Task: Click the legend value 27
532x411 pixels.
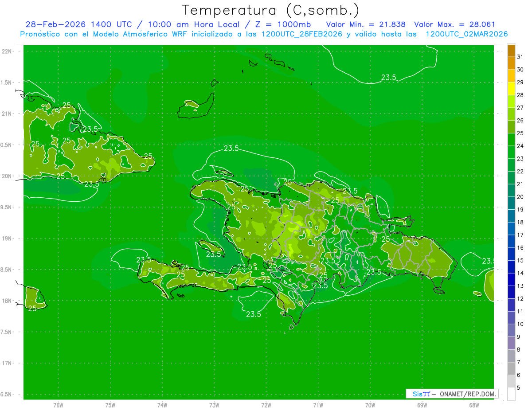Action: [x=520, y=108]
